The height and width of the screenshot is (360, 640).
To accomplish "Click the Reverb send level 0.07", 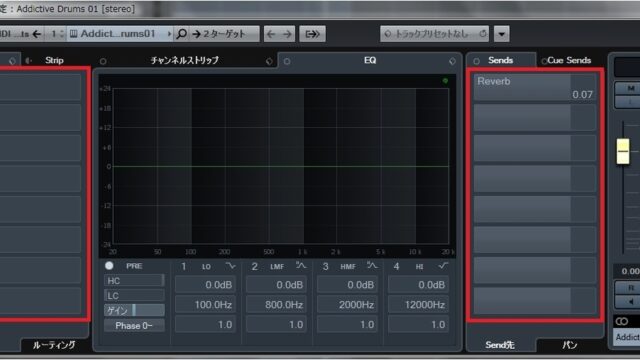I will (x=582, y=95).
